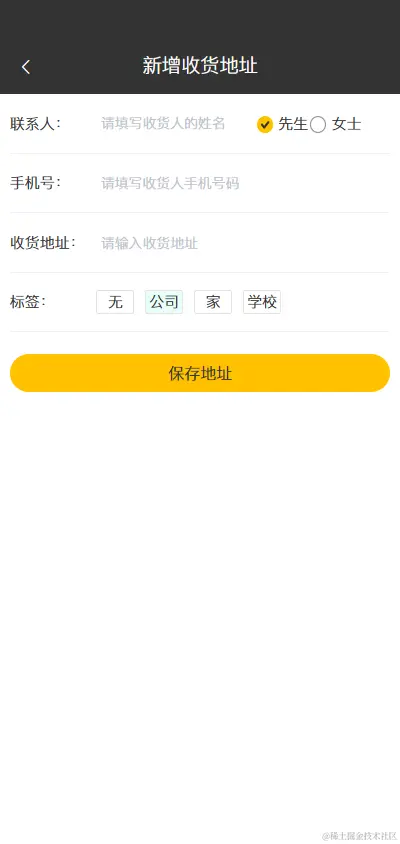Tap the back arrow in header

(x=26, y=67)
